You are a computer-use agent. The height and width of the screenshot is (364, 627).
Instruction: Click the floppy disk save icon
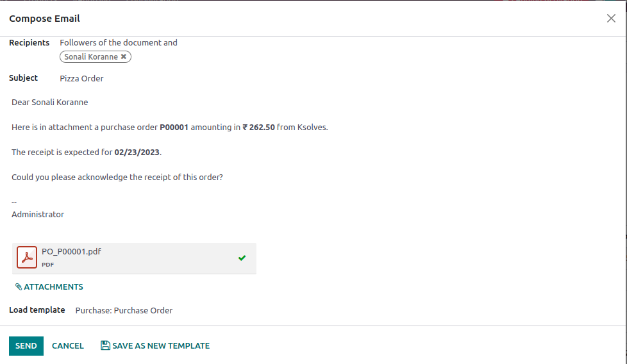point(105,346)
